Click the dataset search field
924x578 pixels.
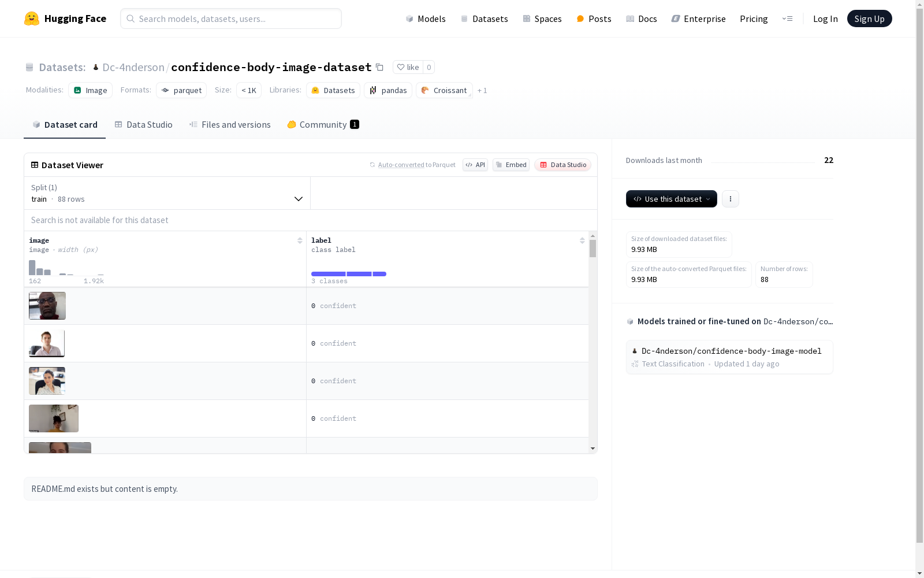click(311, 220)
